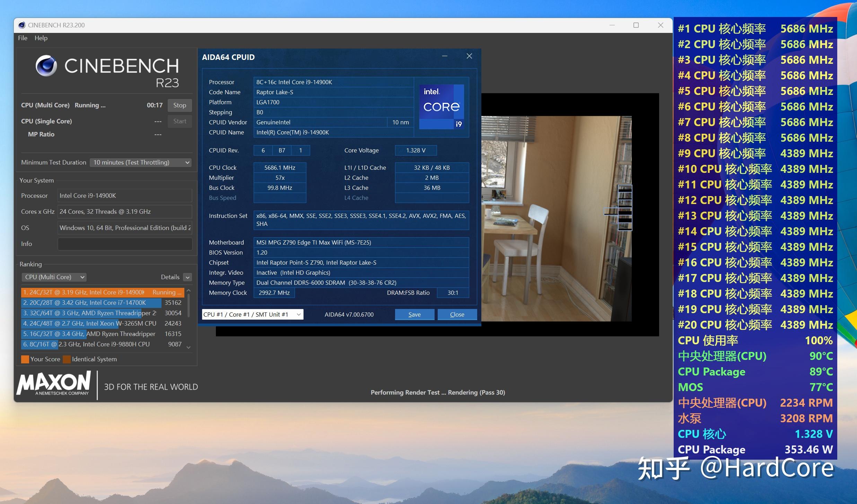
Task: Click the Memory Clock value 2992.7 MHz
Action: pyautogui.click(x=274, y=293)
